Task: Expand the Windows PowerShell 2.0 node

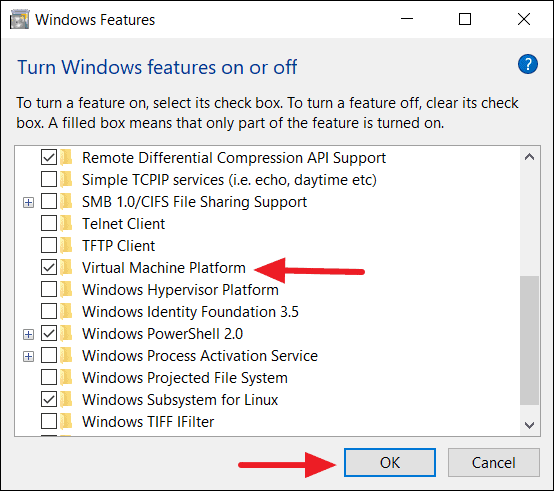Action: tap(28, 334)
